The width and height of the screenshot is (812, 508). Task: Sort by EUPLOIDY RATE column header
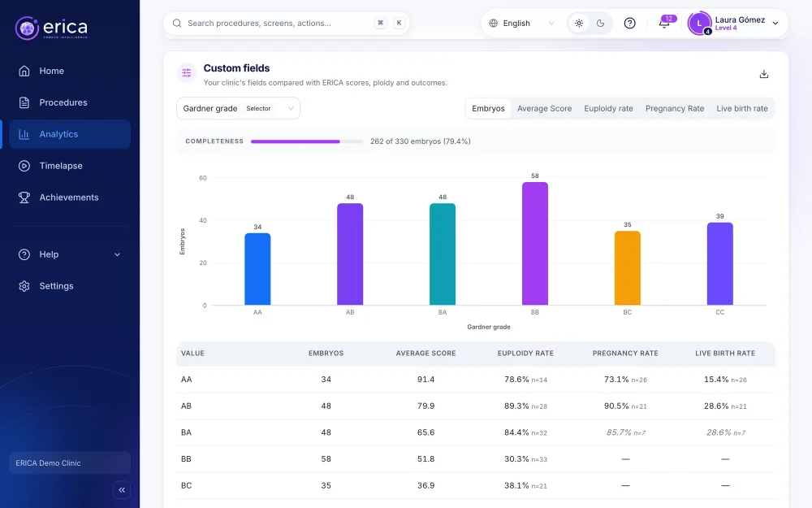525,354
